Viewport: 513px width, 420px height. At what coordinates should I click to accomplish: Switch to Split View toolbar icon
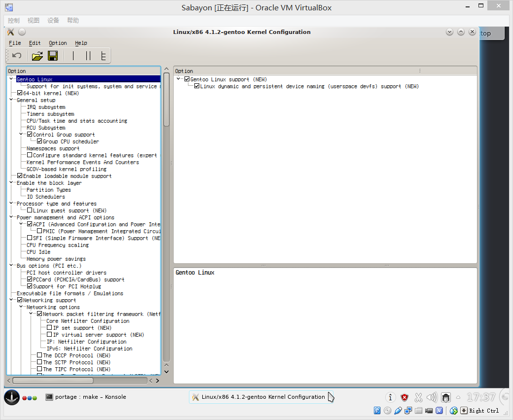point(88,56)
